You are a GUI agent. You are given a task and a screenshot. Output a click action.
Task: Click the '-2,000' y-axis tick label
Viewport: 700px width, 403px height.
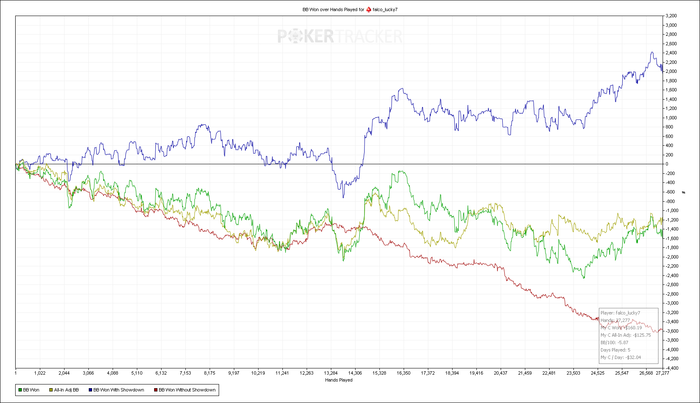pos(672,257)
